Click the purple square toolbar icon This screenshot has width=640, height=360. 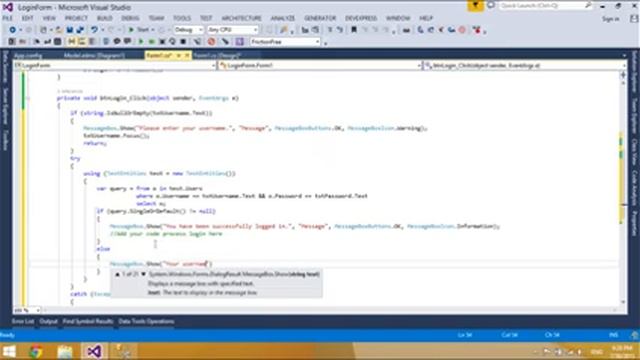point(240,42)
